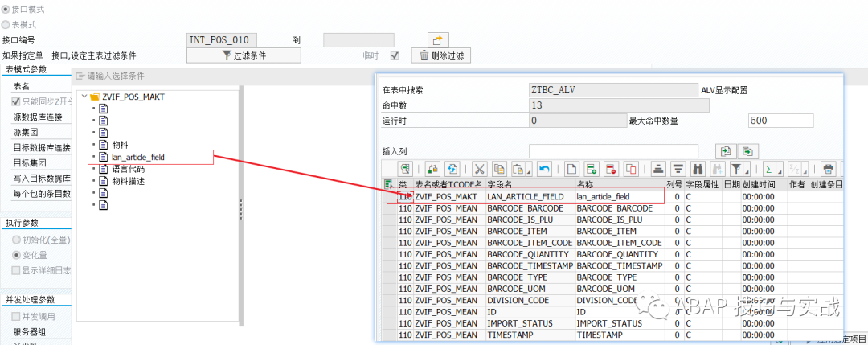Click the 表模式参数 section header

coord(26,69)
